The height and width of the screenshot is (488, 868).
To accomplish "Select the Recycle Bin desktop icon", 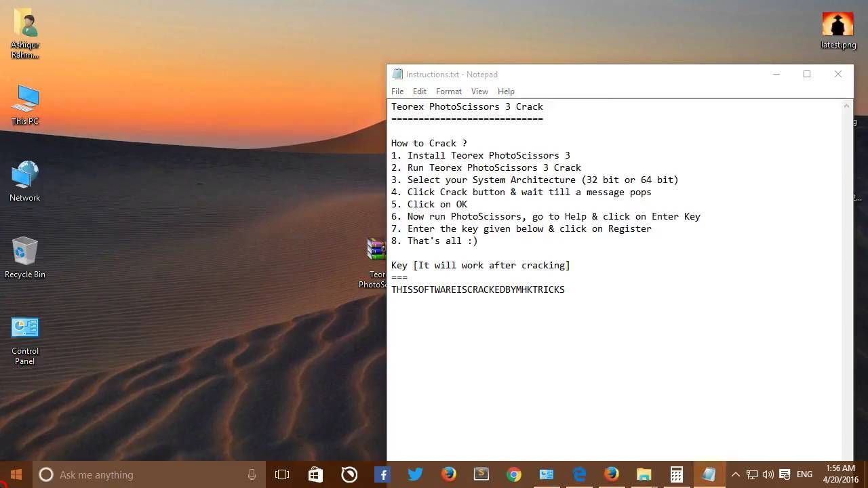I will coord(25,258).
